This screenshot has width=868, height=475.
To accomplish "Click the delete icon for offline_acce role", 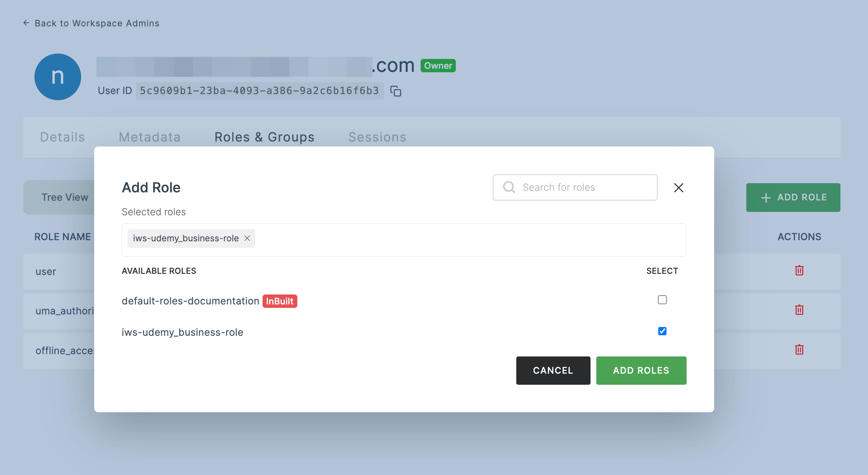I will click(799, 349).
